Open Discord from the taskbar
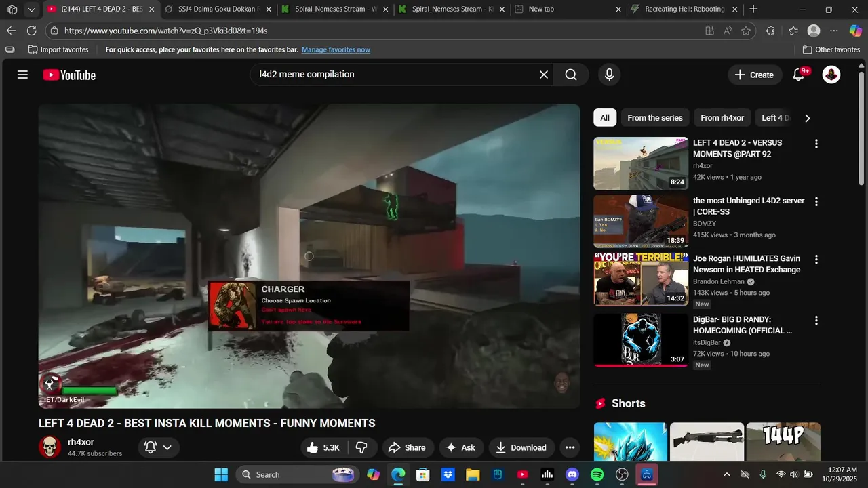 [x=572, y=474]
